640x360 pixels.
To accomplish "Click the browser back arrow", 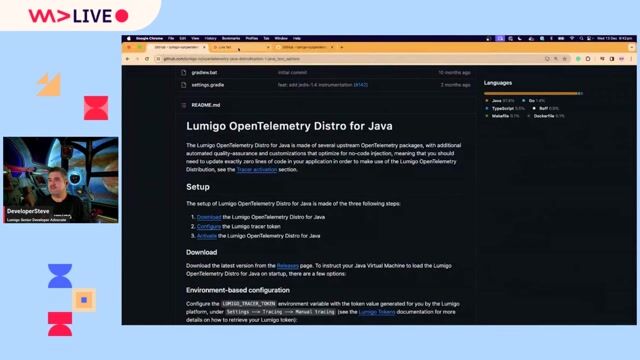I will [x=128, y=59].
